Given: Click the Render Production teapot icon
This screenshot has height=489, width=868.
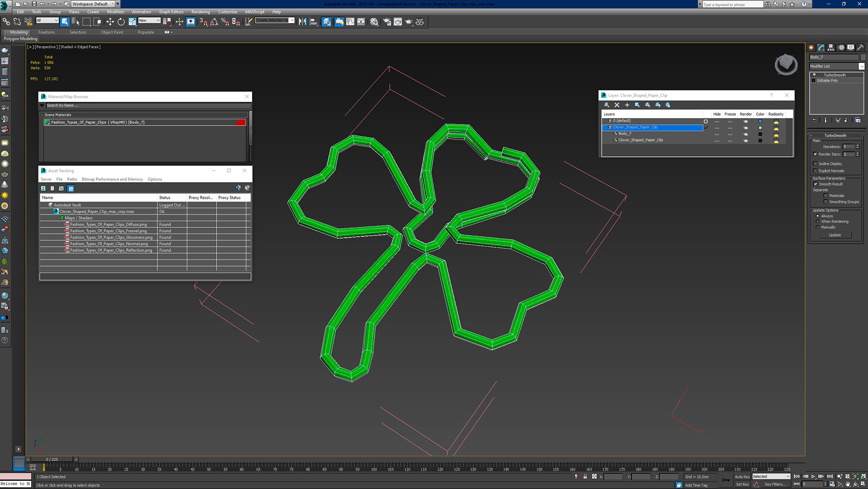Looking at the screenshot, I should [409, 21].
